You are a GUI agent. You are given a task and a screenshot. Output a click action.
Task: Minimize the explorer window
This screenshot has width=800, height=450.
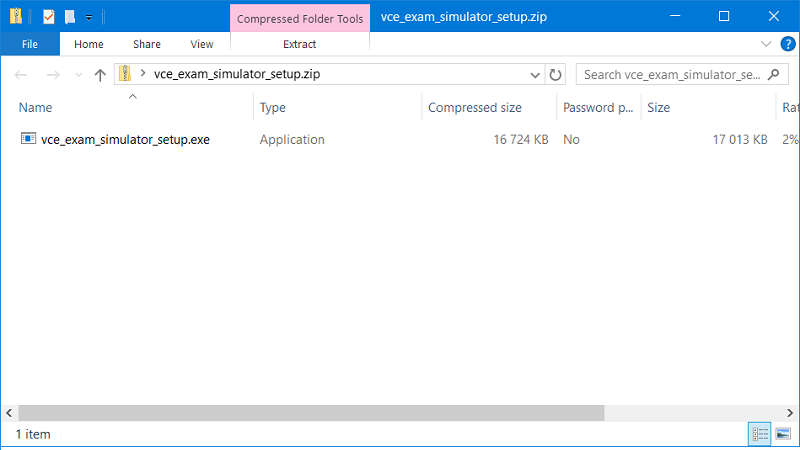pos(675,16)
